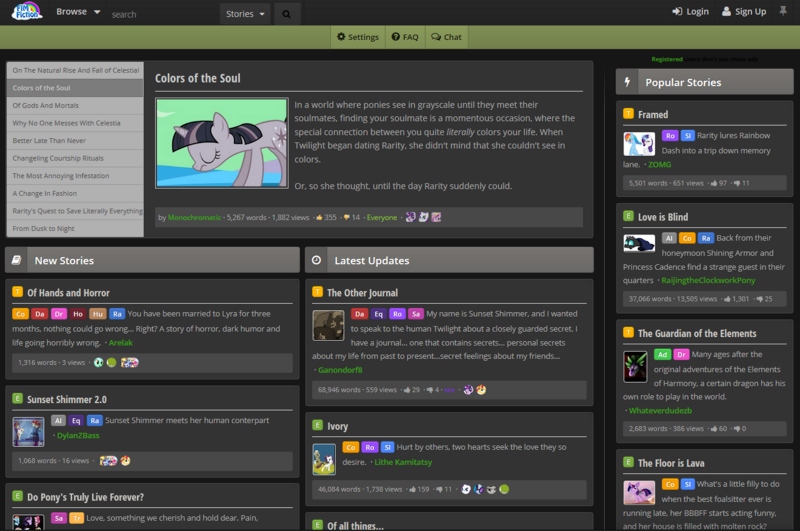Open 'Ivory' story in Latest Updates
The image size is (800, 531).
tap(337, 426)
